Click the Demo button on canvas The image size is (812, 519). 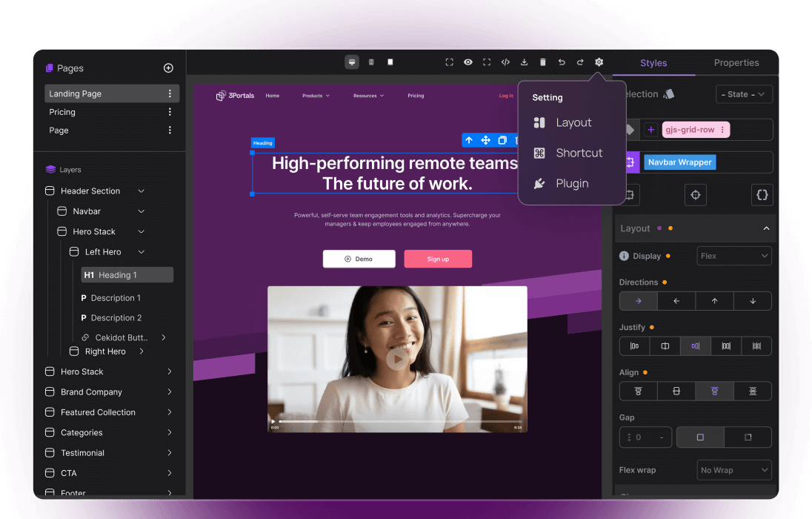point(359,259)
